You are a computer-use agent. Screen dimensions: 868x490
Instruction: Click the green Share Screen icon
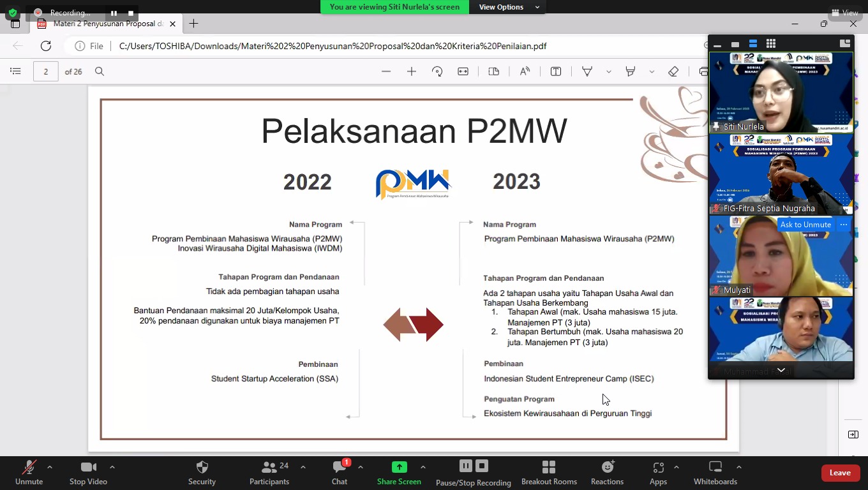click(399, 467)
